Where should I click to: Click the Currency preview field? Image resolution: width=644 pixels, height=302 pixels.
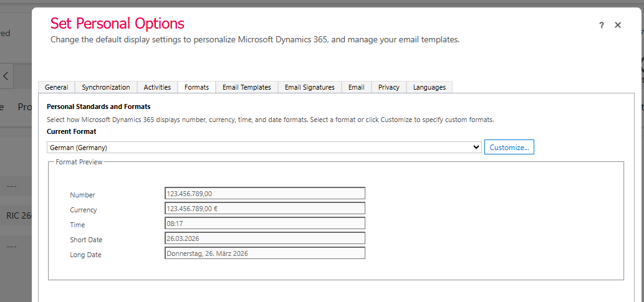[265, 209]
